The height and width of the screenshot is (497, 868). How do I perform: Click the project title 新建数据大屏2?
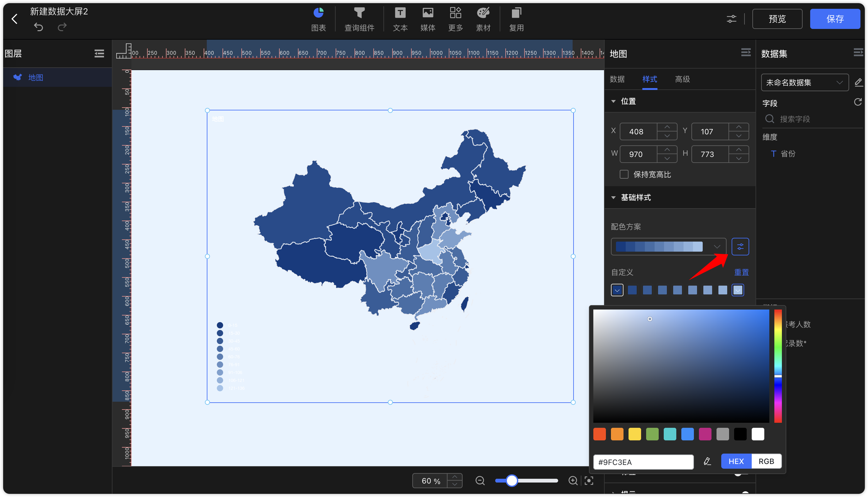pos(59,11)
